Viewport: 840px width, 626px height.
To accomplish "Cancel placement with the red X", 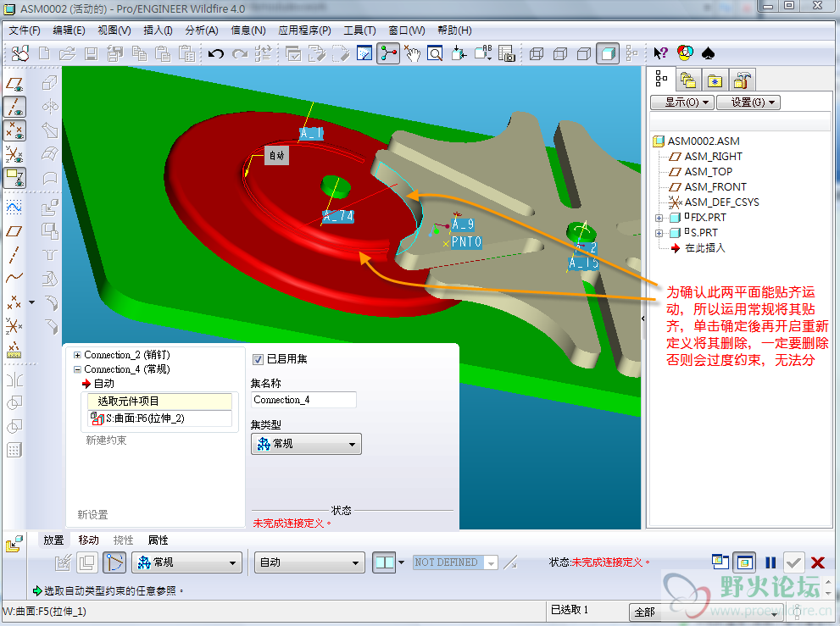I will coord(817,562).
